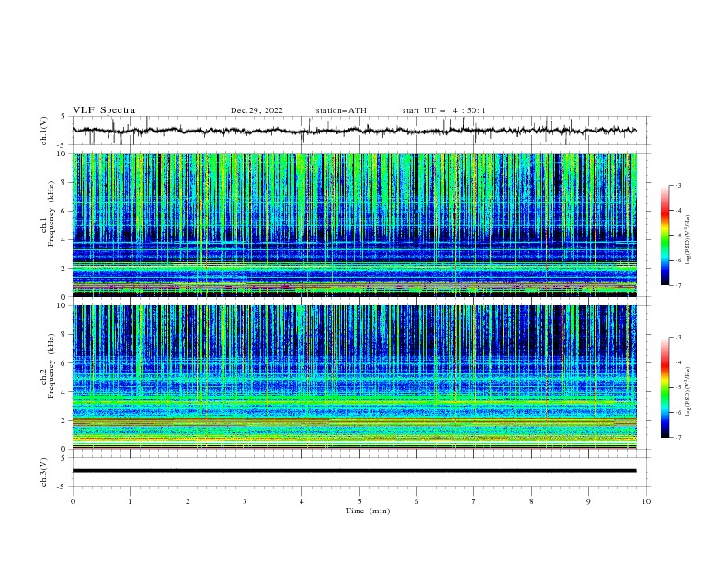Click the "-3" label on ch.1 colorbar

tap(678, 186)
